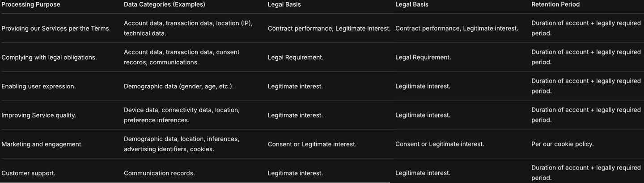Select the 'Providing our Services per the Terms' cell
Viewport: 644px width, 183px height.
pos(56,29)
